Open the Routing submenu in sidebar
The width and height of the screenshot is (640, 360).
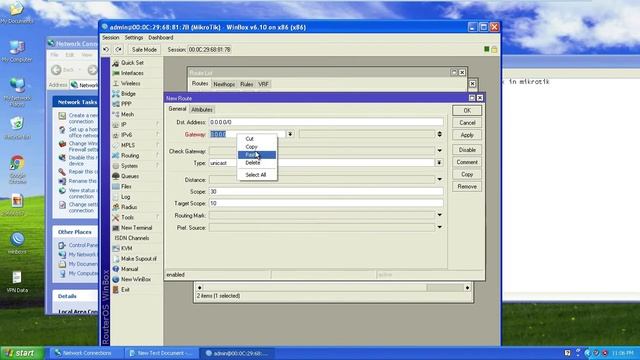[x=130, y=156]
